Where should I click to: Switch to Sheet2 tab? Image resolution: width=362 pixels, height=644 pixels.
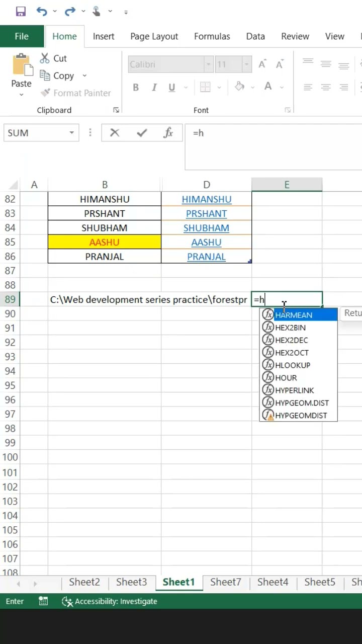click(x=84, y=582)
